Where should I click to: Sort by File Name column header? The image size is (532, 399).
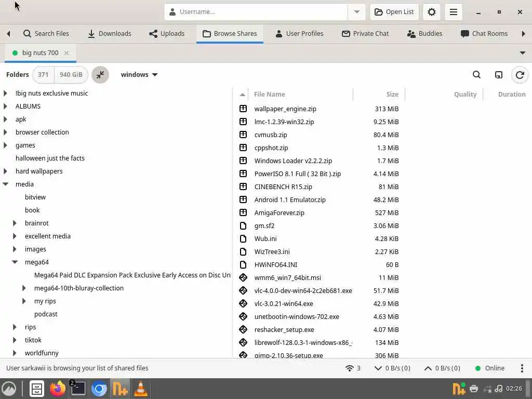pos(300,95)
